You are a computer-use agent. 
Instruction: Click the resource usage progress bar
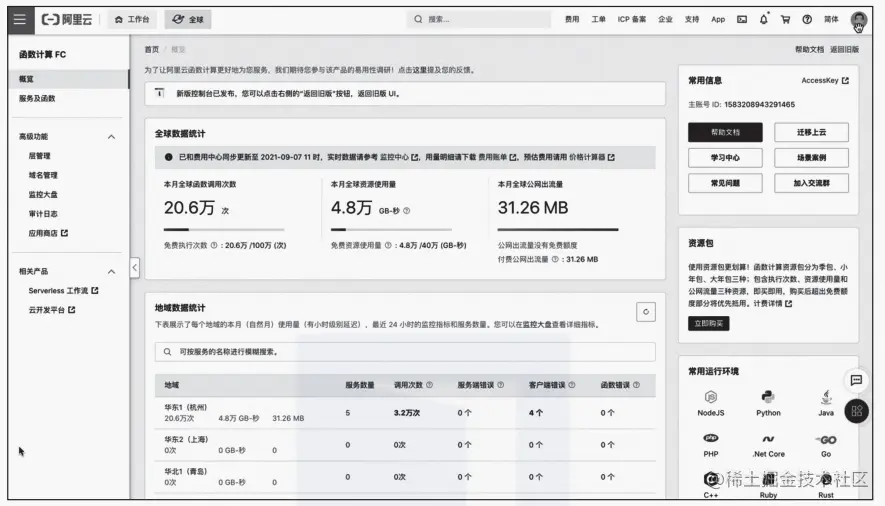tap(391, 230)
